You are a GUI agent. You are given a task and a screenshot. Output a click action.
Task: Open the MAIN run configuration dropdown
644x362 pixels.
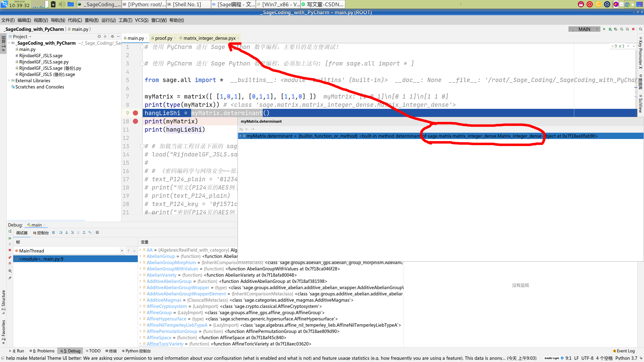(x=584, y=29)
